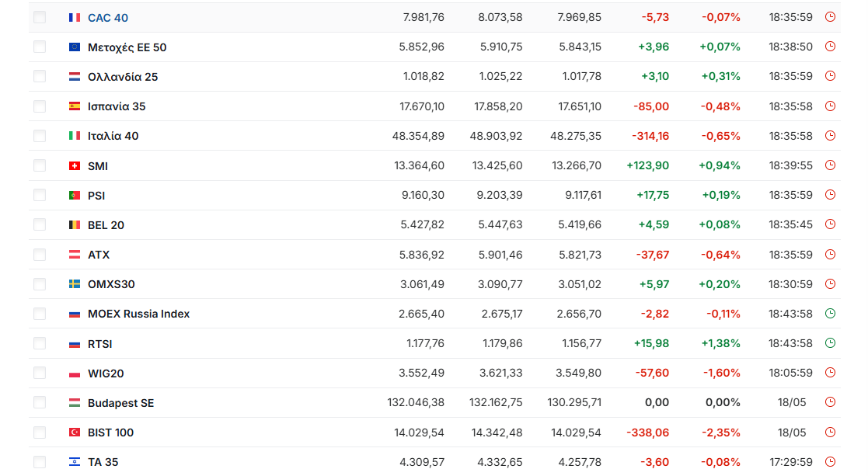Viewport: 868px width, 476px height.
Task: Open the SMI index page
Action: (x=98, y=166)
